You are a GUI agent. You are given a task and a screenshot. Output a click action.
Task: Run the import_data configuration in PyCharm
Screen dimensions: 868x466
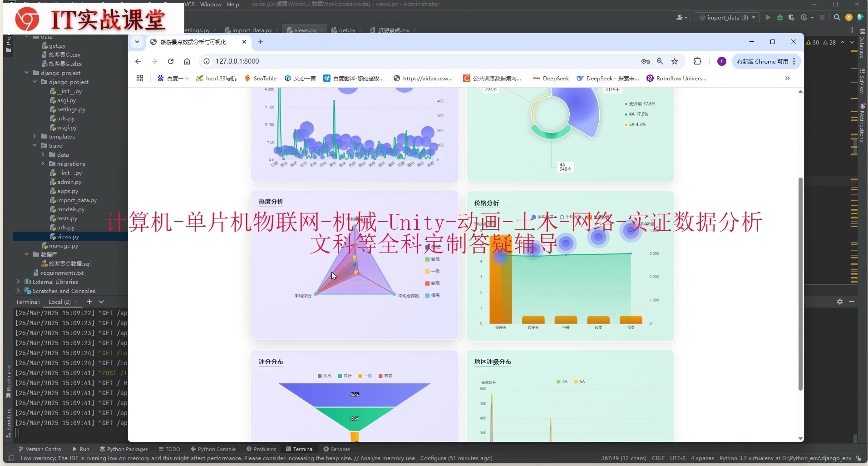(x=768, y=17)
